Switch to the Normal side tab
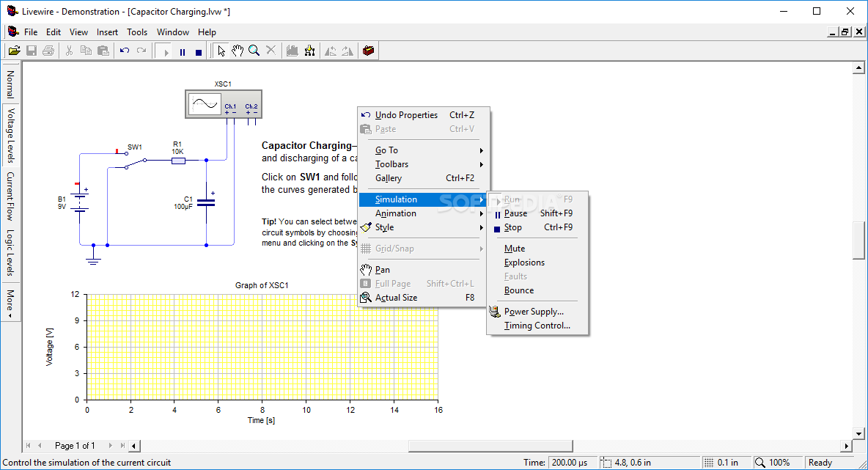868x470 pixels. pyautogui.click(x=10, y=84)
